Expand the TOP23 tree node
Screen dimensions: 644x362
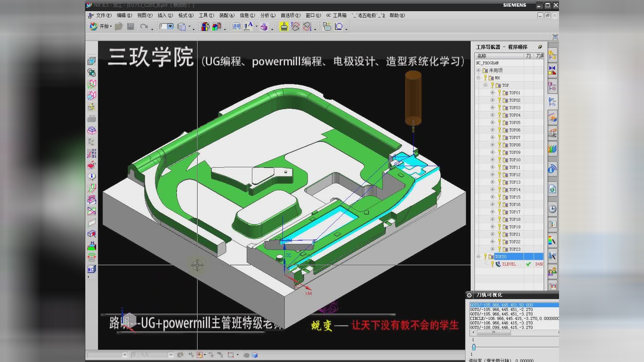492,249
